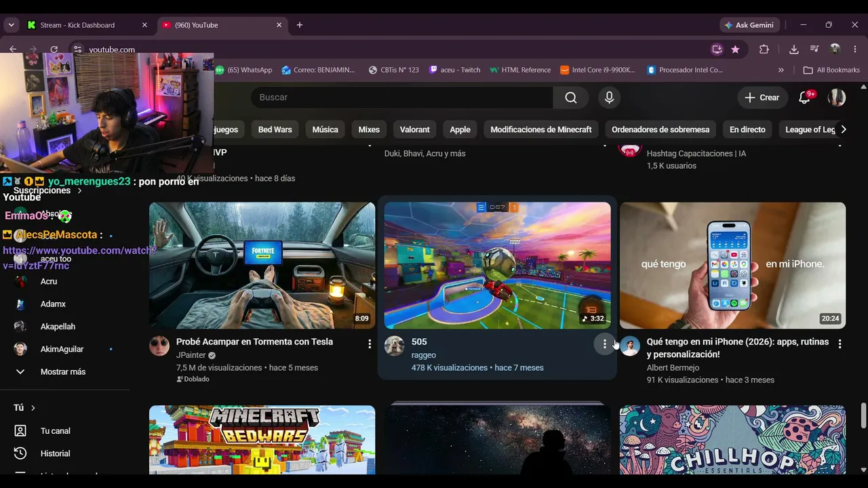Select the En directo filter chip

tap(747, 129)
